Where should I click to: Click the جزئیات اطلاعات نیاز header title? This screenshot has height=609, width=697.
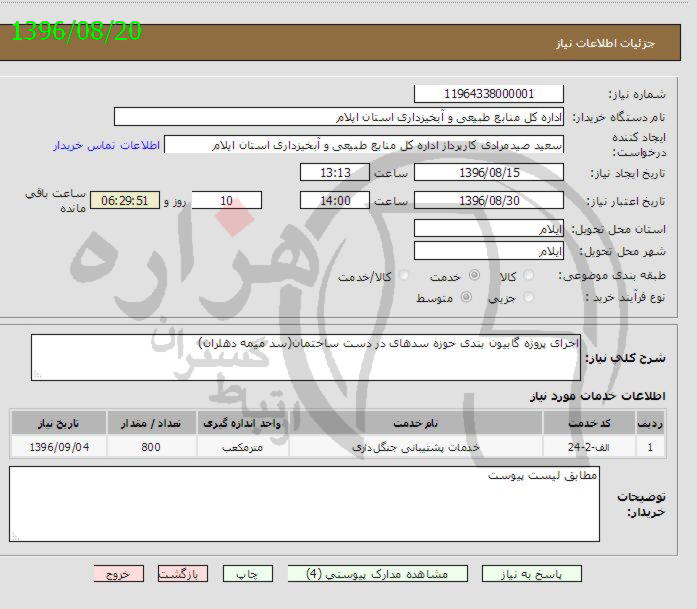pos(605,43)
